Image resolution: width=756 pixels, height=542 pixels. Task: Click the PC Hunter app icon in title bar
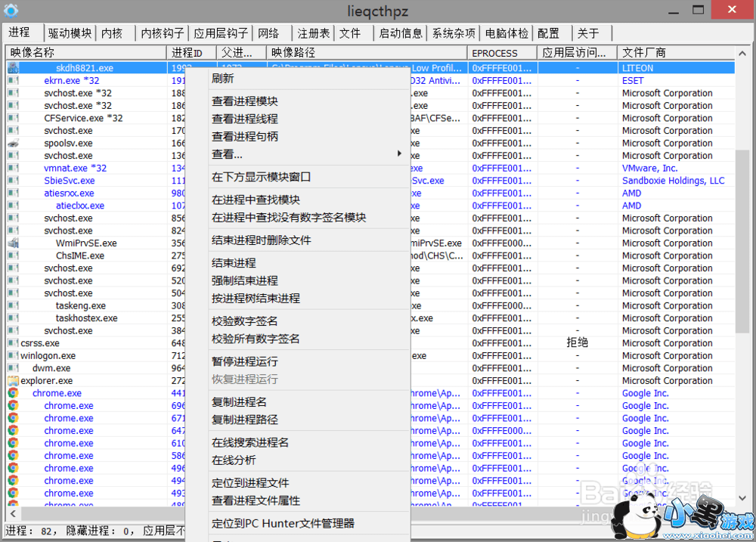[11, 10]
